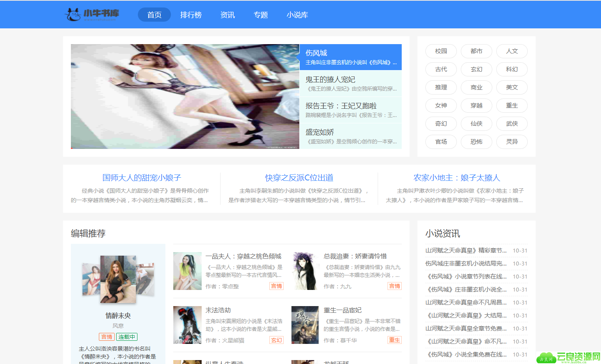Choose the 恐怖 category tag

[x=477, y=142]
